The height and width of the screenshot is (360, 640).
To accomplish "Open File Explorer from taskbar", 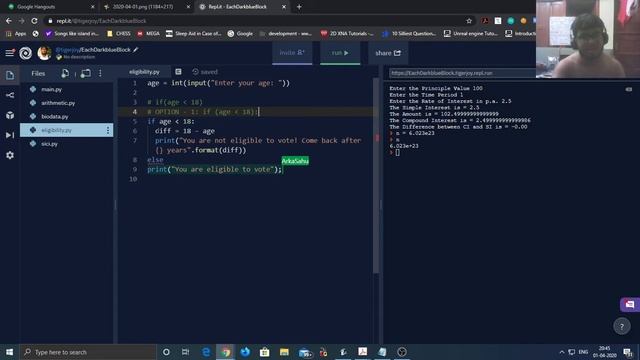I will [284, 352].
